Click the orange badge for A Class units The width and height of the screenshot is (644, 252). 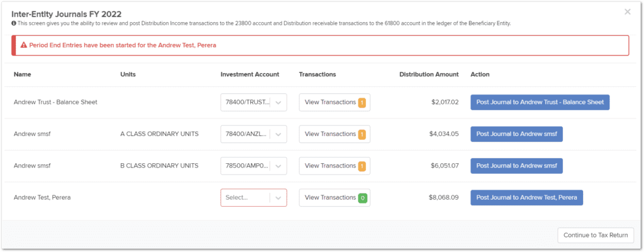[x=362, y=134]
